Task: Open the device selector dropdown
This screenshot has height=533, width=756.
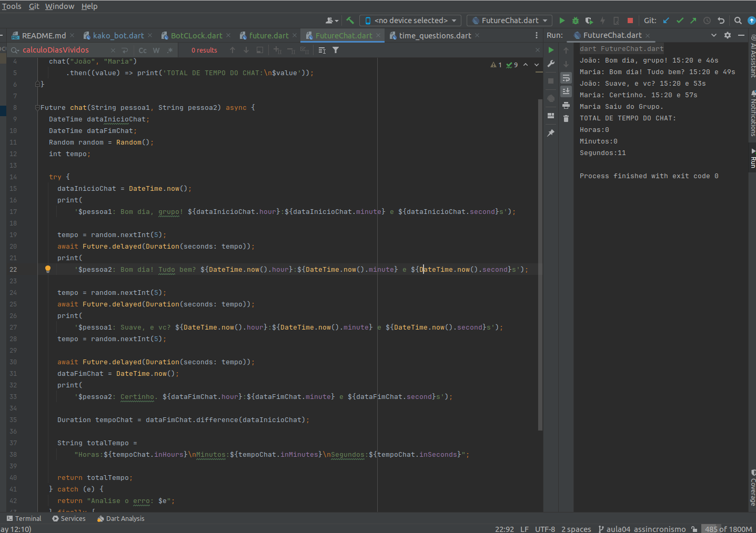Action: coord(410,20)
